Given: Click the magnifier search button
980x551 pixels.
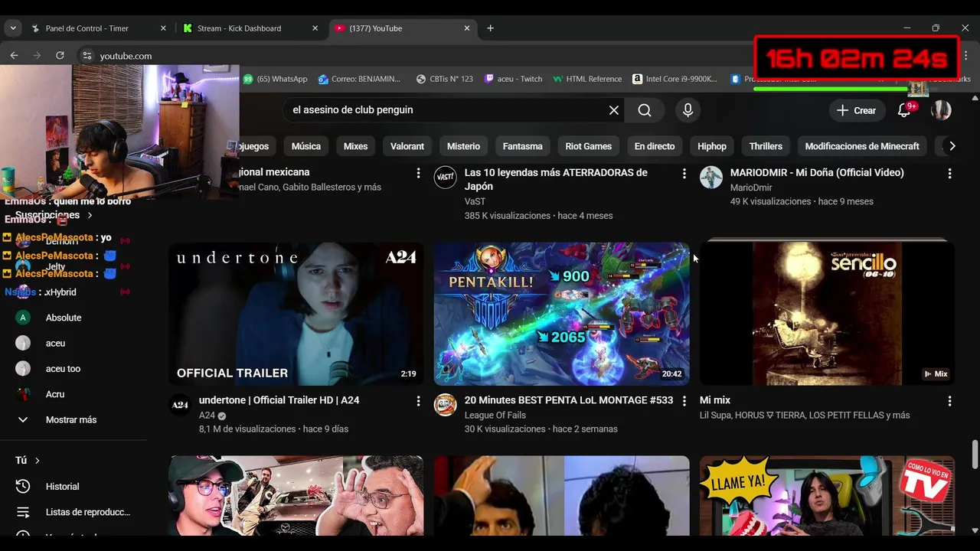Looking at the screenshot, I should 645,110.
